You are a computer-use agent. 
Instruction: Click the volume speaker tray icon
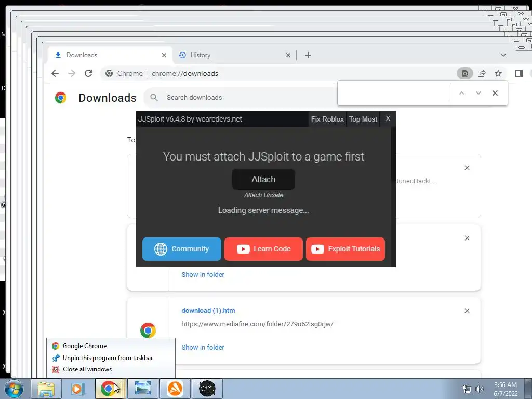point(479,389)
